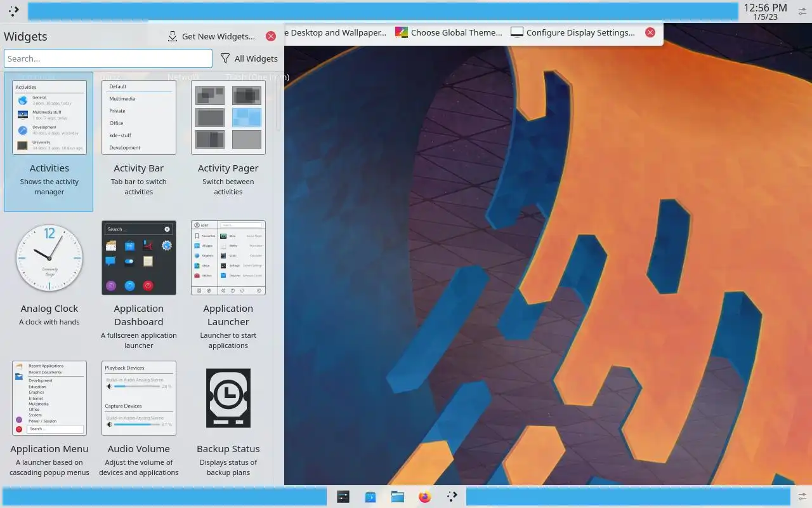Focus the widget Search field
Image resolution: width=812 pixels, height=508 pixels.
(x=108, y=58)
